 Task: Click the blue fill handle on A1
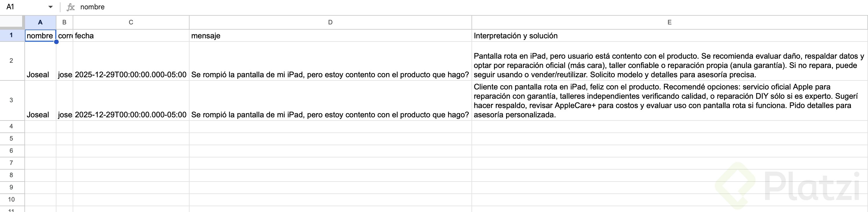(x=56, y=42)
